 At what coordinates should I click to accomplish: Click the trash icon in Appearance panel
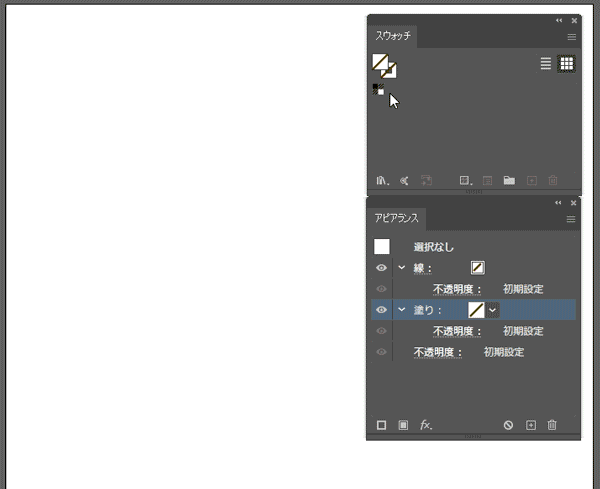(x=552, y=425)
